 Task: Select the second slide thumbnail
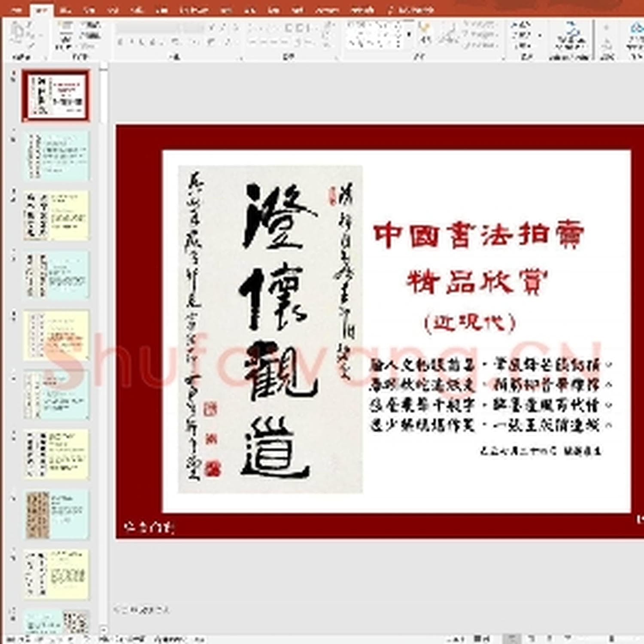[56, 156]
